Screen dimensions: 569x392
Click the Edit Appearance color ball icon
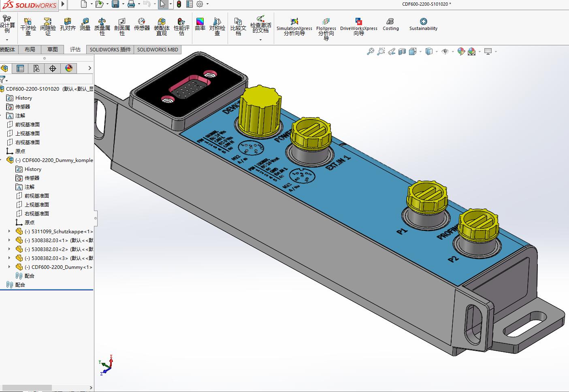tap(461, 51)
